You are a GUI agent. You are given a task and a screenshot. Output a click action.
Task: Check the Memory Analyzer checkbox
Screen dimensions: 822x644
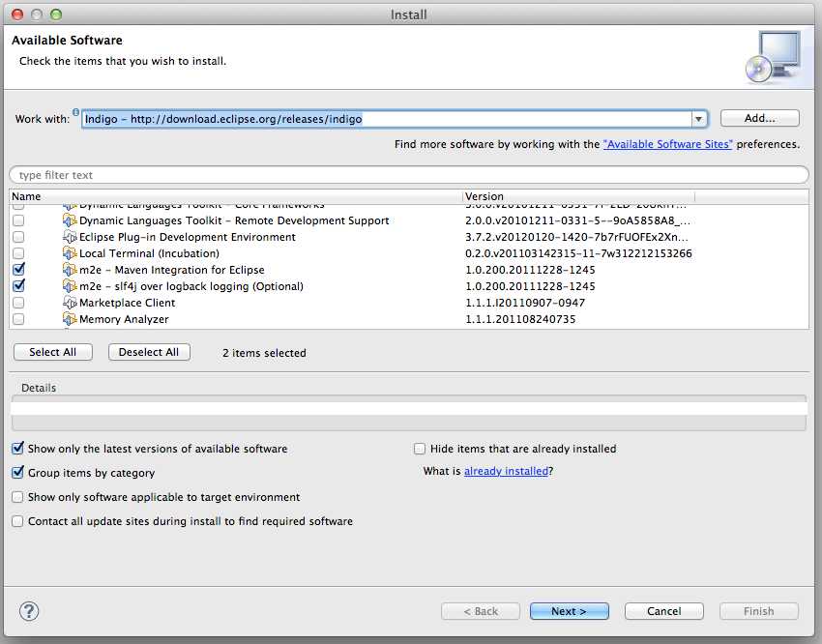[18, 319]
